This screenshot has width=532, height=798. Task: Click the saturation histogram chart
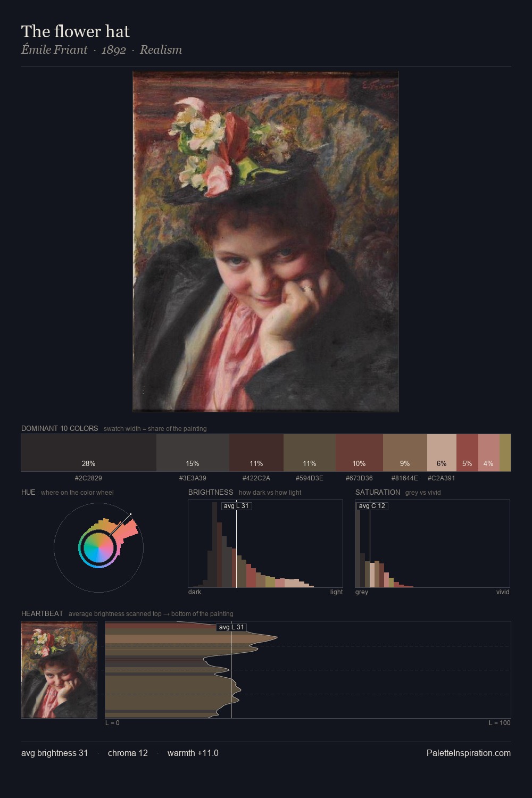point(433,544)
